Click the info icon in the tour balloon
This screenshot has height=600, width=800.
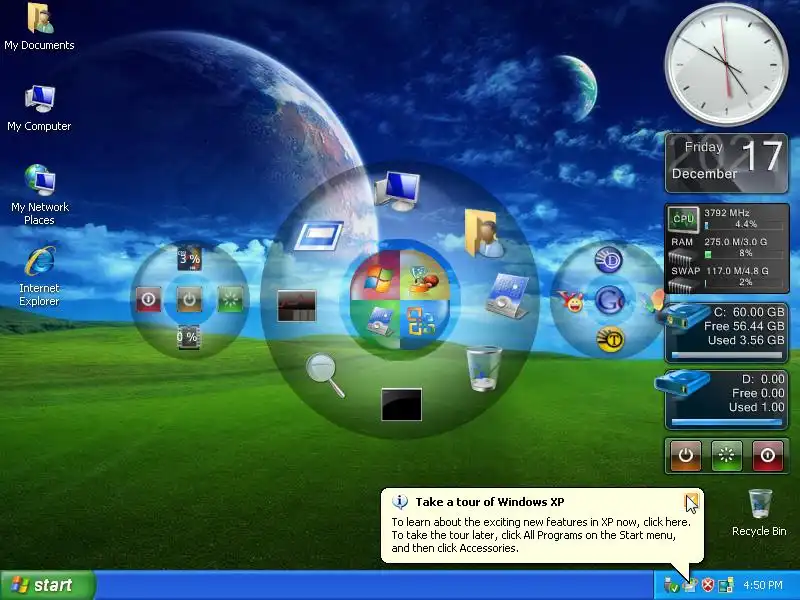[399, 502]
